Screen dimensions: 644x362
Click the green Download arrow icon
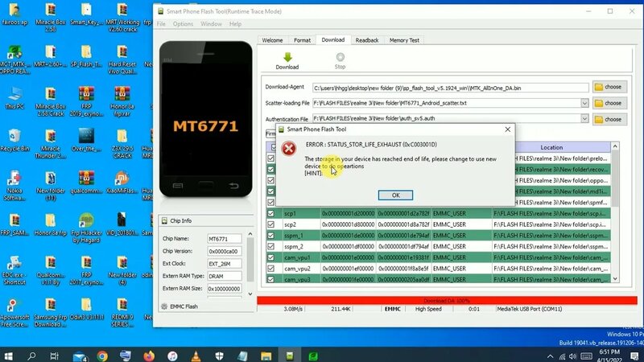point(287,57)
